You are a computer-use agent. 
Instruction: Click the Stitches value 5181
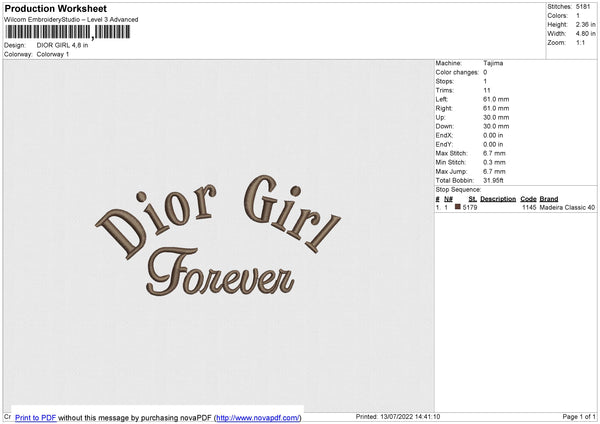coord(583,7)
